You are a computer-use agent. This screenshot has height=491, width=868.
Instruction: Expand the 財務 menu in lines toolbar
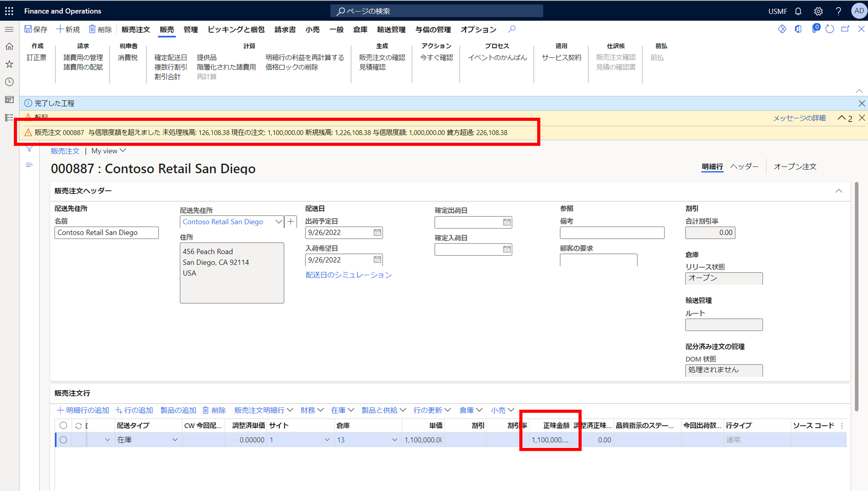point(312,410)
